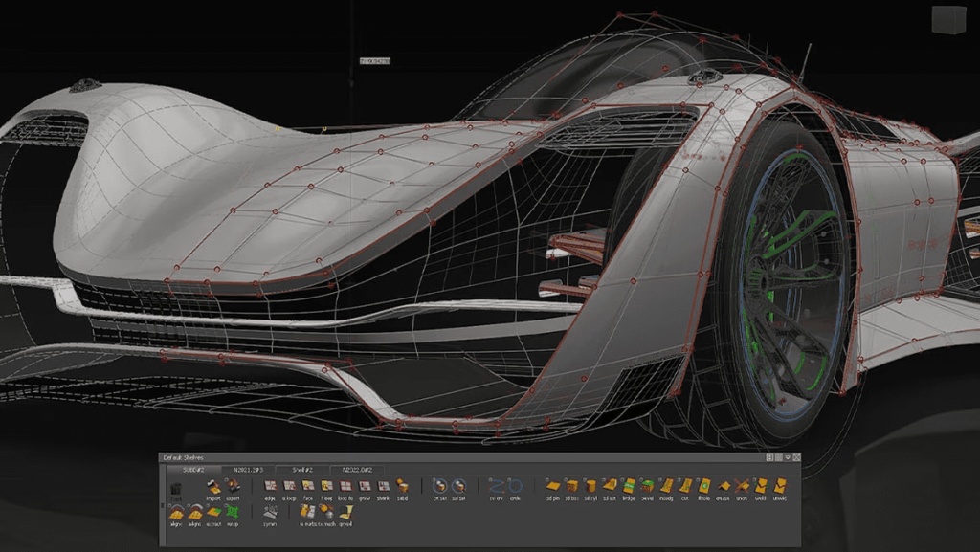This screenshot has width=980, height=552.
Task: Select the extract tool
Action: (215, 512)
